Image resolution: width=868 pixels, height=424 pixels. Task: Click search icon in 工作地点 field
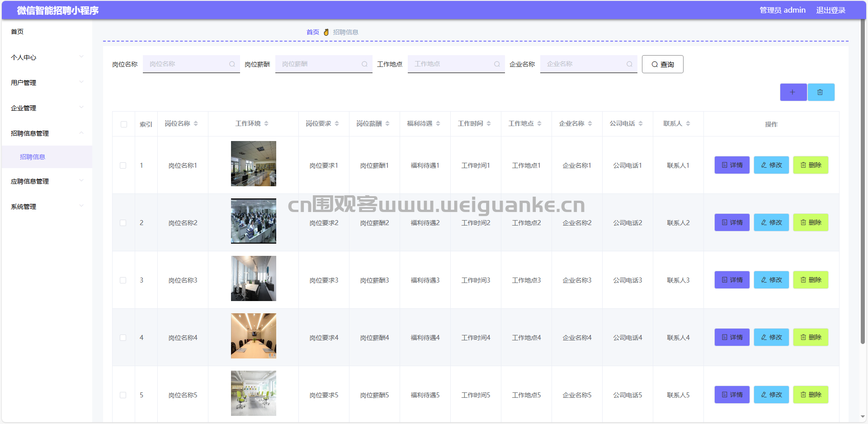pyautogui.click(x=497, y=64)
